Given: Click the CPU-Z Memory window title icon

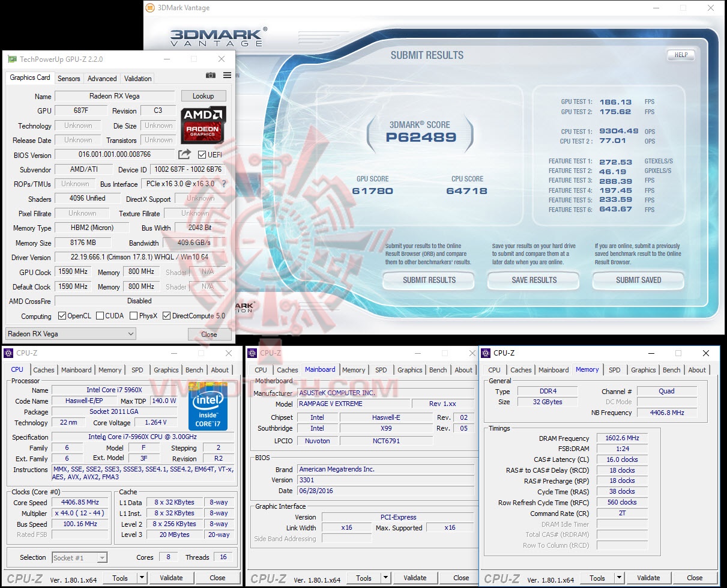Looking at the screenshot, I should [486, 353].
